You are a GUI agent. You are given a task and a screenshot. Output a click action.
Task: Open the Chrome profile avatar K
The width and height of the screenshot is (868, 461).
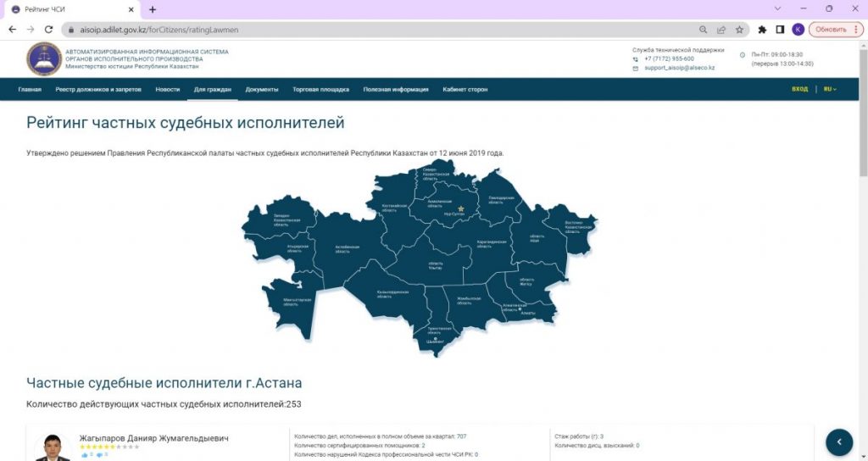(x=798, y=30)
